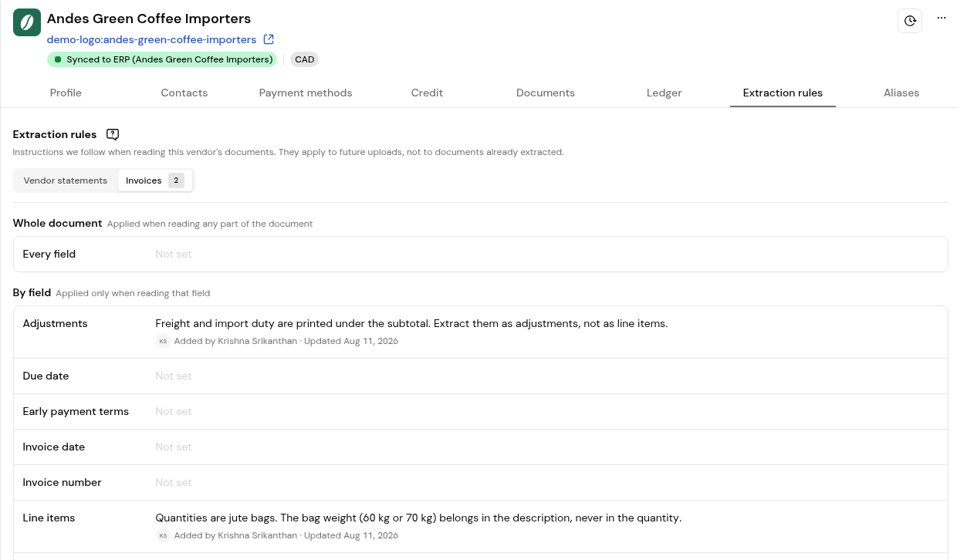This screenshot has height=560, width=957.
Task: Click the Synced to ERP status badge
Action: [162, 59]
